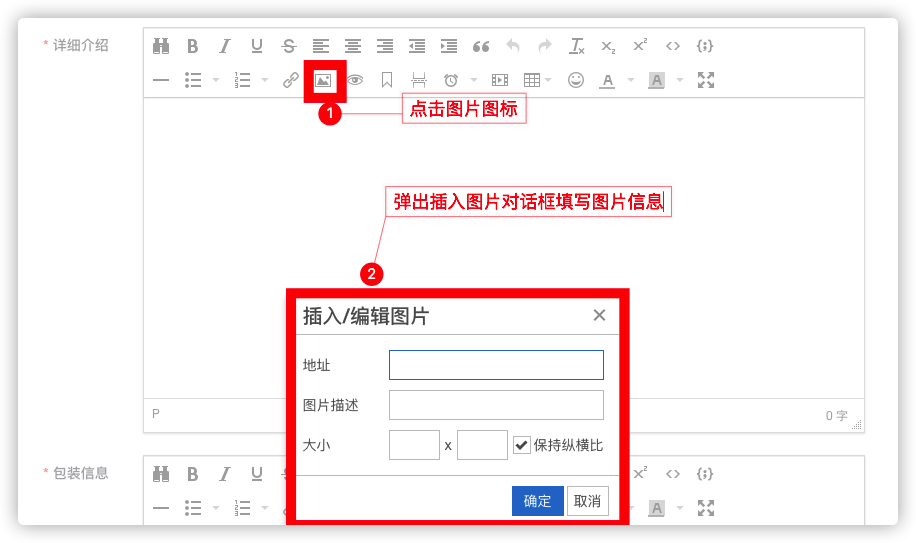Insert media using the film icon in 详细介绍 toolbar
This screenshot has width=916, height=543.
(x=500, y=80)
